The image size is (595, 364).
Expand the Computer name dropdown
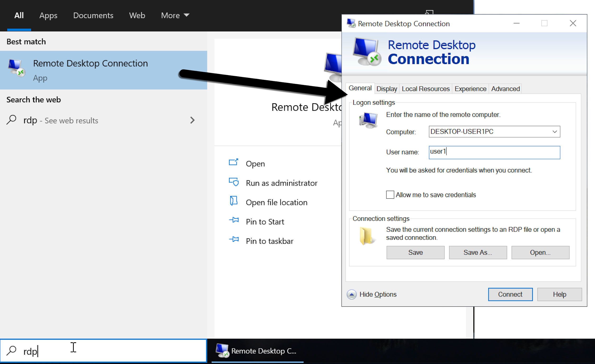pos(555,132)
